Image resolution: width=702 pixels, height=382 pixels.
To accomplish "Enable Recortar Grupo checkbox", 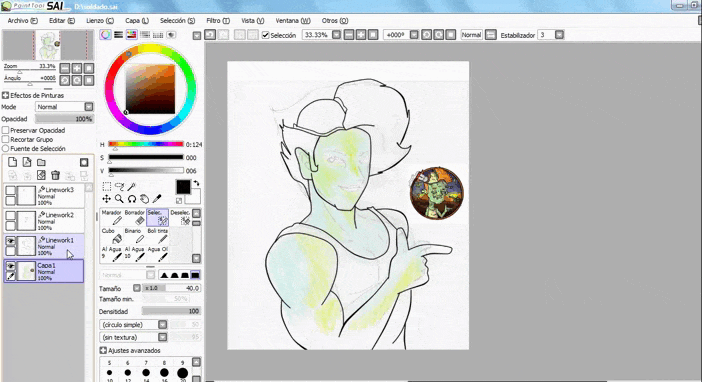I will [x=6, y=139].
